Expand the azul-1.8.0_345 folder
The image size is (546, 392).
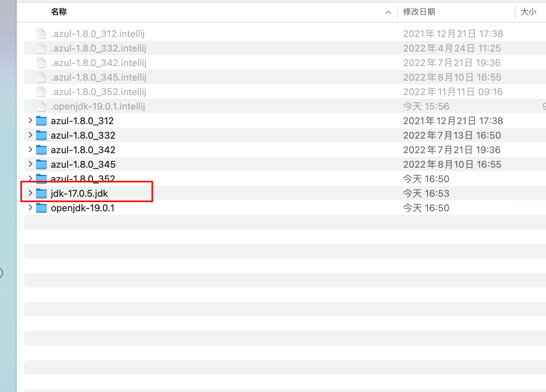pyautogui.click(x=30, y=164)
